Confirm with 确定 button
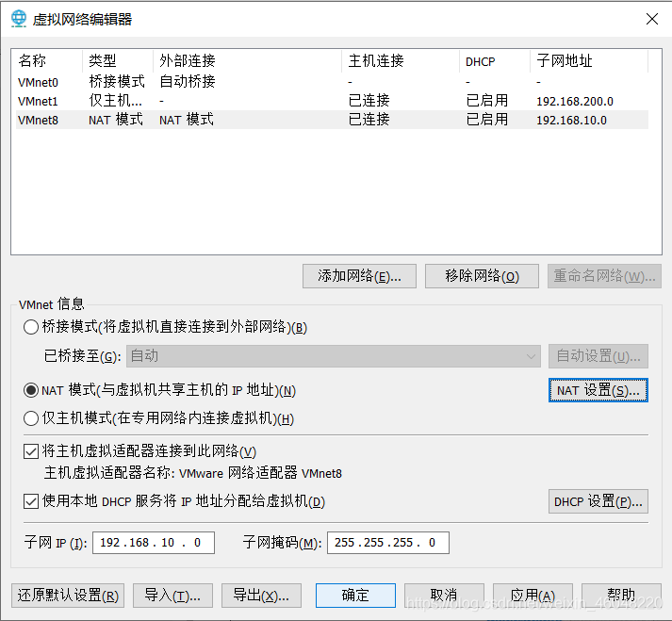The height and width of the screenshot is (621, 672). tap(355, 596)
